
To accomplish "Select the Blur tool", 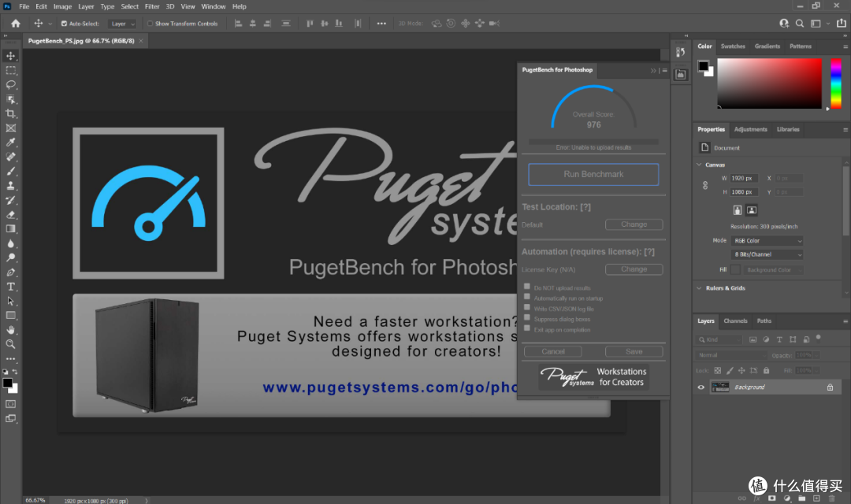I will pyautogui.click(x=10, y=243).
